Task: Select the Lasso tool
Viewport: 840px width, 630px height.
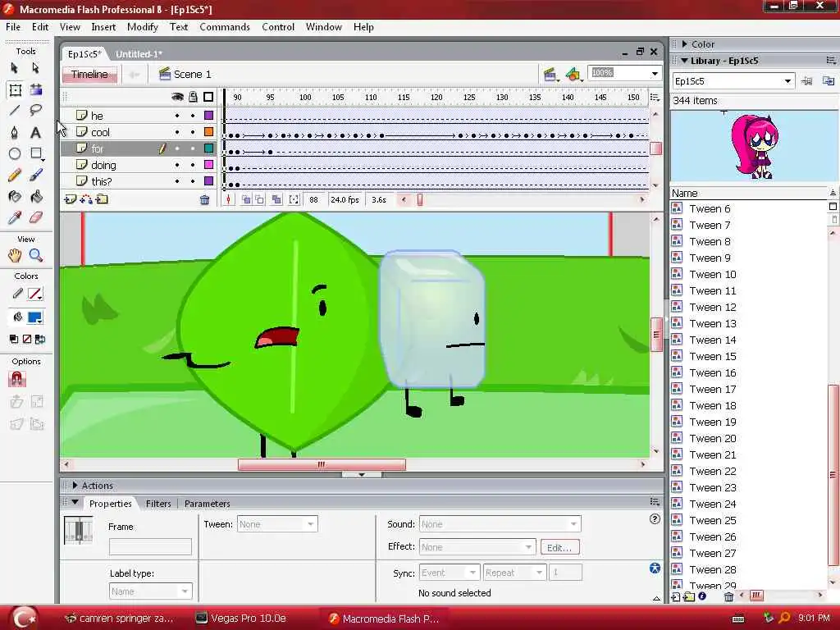Action: coord(36,111)
